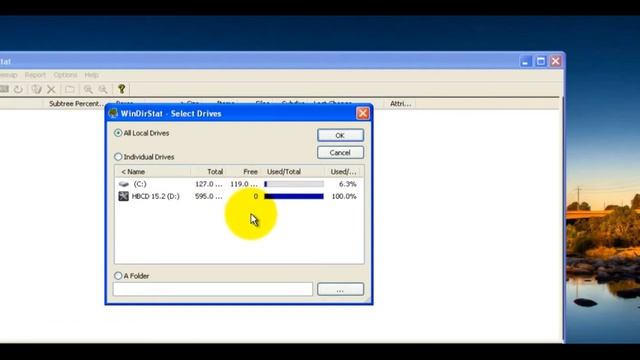Sort the drive list by Name column
The image size is (640, 360).
click(x=153, y=172)
